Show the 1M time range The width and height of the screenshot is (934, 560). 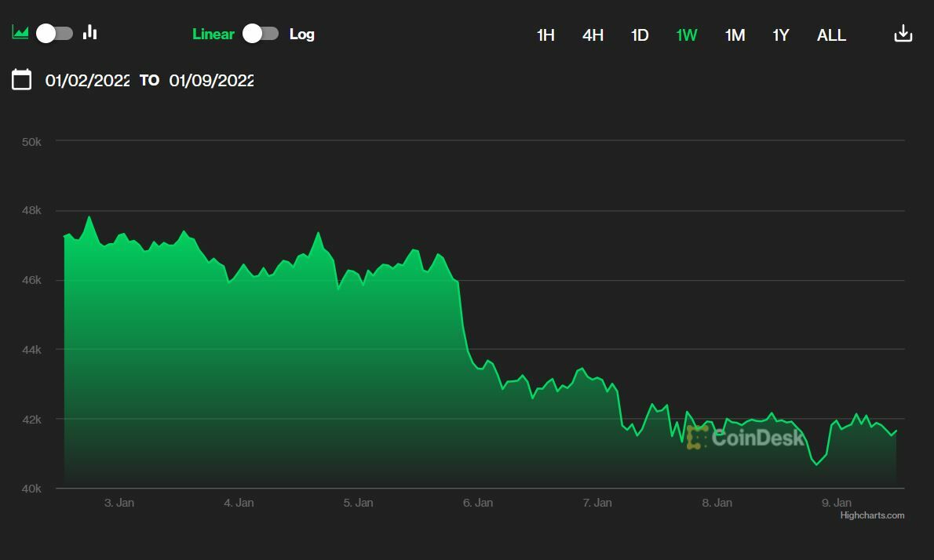coord(735,35)
